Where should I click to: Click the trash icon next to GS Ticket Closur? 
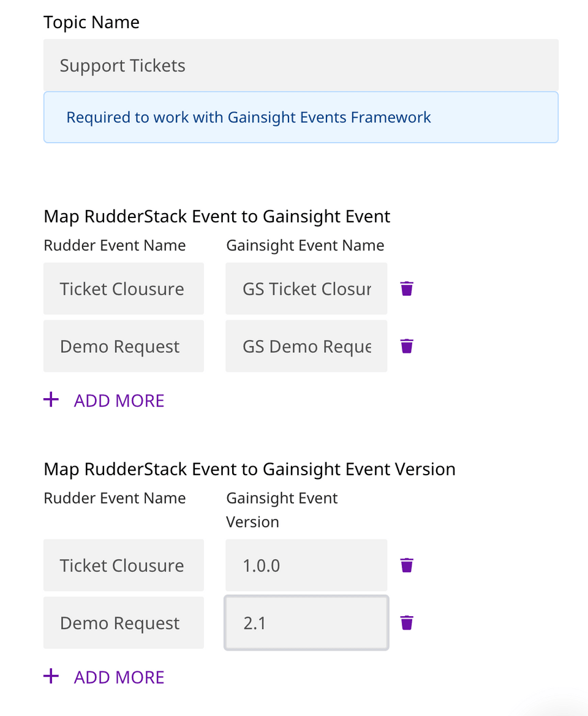[406, 288]
